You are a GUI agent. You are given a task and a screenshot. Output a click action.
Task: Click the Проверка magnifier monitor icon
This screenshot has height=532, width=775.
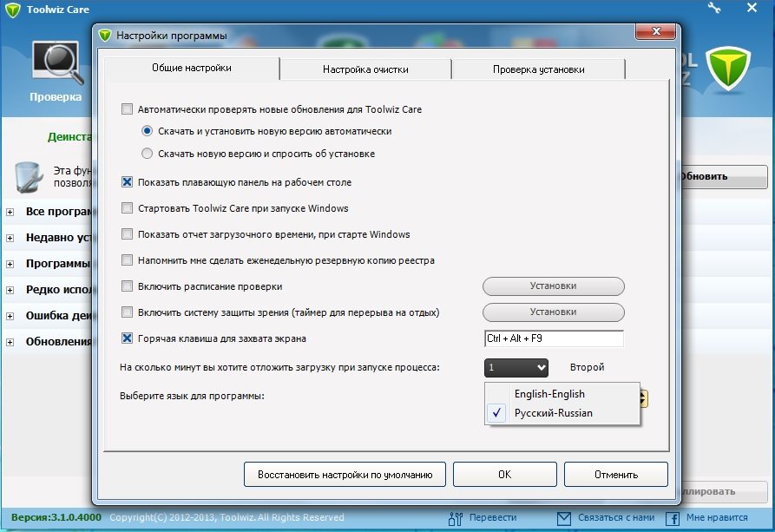56,62
